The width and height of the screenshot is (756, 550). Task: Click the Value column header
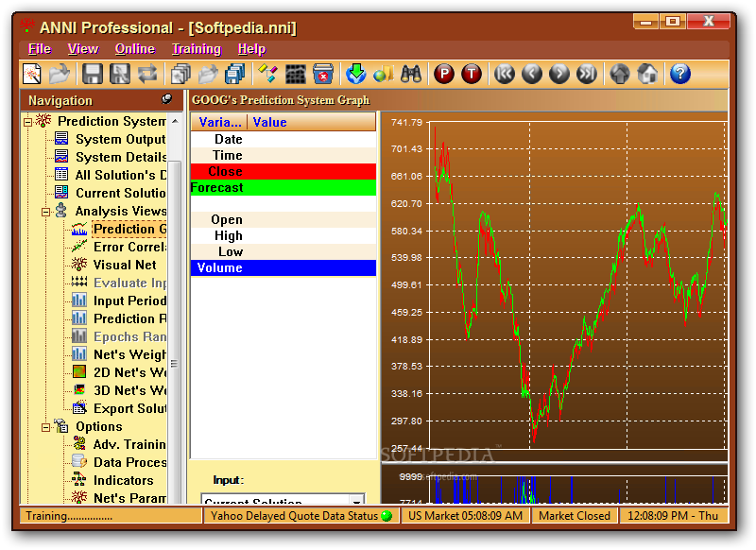point(312,122)
